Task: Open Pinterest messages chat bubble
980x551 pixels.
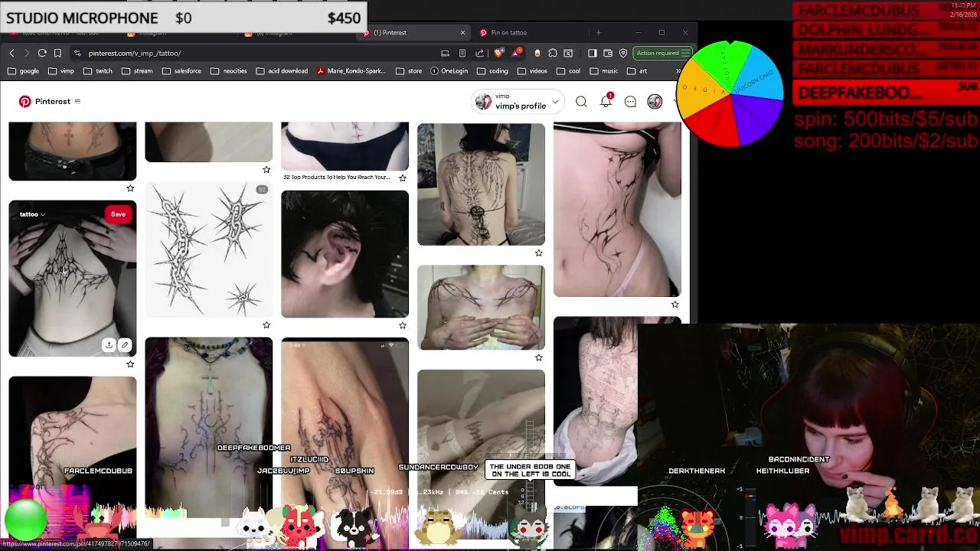Action: (630, 102)
